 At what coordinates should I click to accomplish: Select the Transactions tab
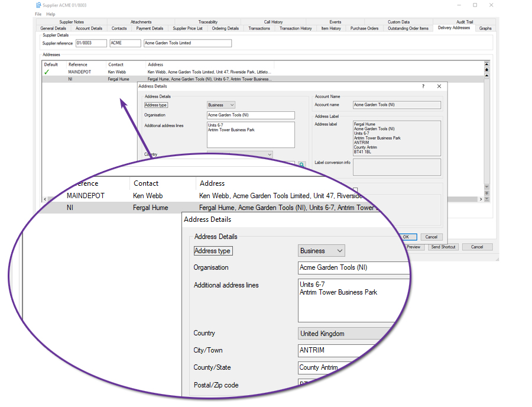[259, 28]
